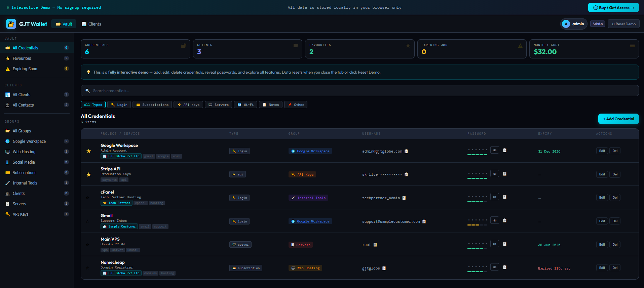This screenshot has height=288, width=644.
Task: Click the Credentials stat card
Action: (135, 49)
